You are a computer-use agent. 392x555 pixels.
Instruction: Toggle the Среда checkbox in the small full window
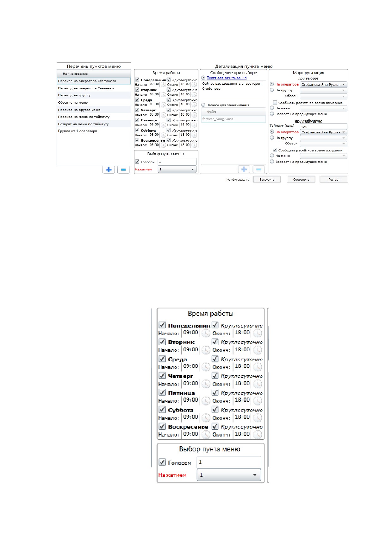pos(137,100)
